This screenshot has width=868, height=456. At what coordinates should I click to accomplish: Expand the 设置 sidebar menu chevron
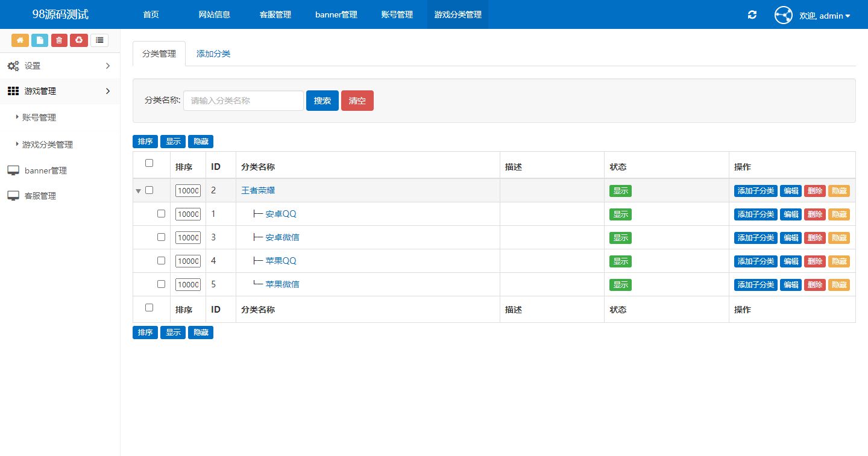click(x=108, y=66)
